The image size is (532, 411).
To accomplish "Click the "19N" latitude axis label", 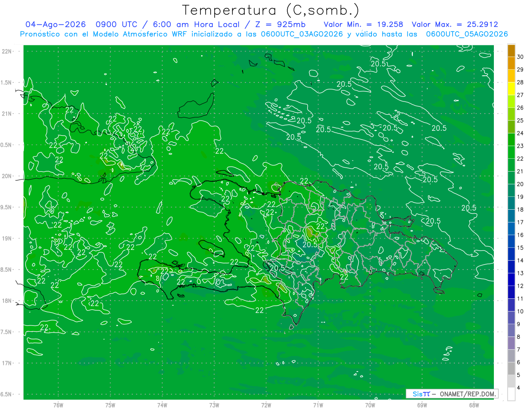I will click(8, 239).
